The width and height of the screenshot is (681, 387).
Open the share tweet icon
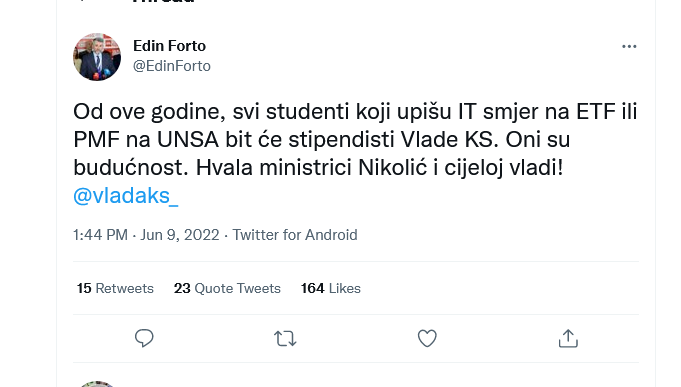568,338
